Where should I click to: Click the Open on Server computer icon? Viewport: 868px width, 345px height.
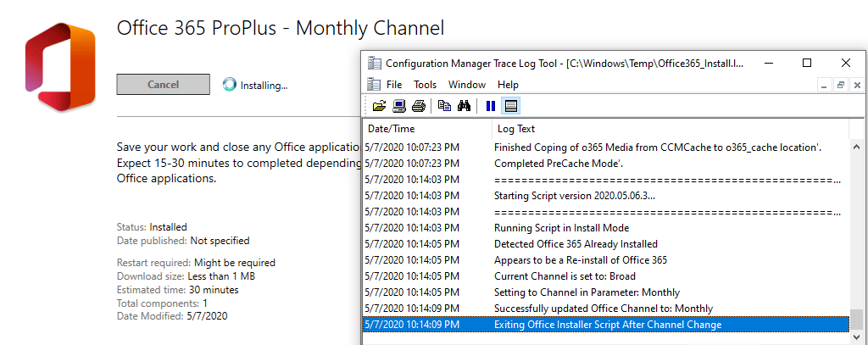click(398, 106)
